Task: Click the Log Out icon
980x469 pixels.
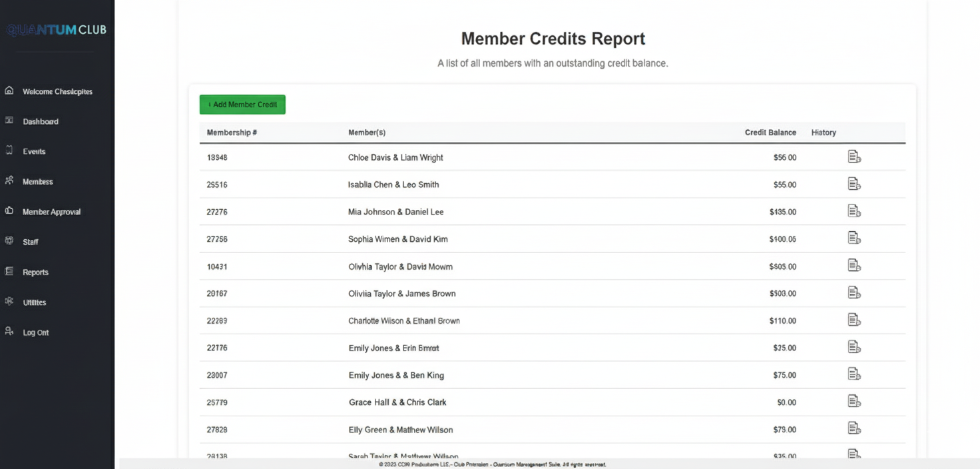Action: (x=9, y=331)
